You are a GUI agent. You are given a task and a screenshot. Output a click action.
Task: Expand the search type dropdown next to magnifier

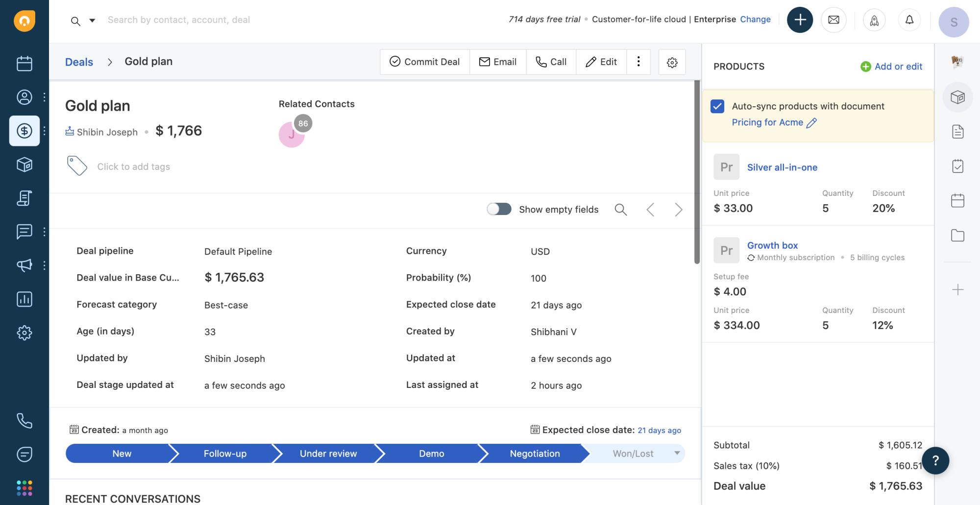click(92, 21)
